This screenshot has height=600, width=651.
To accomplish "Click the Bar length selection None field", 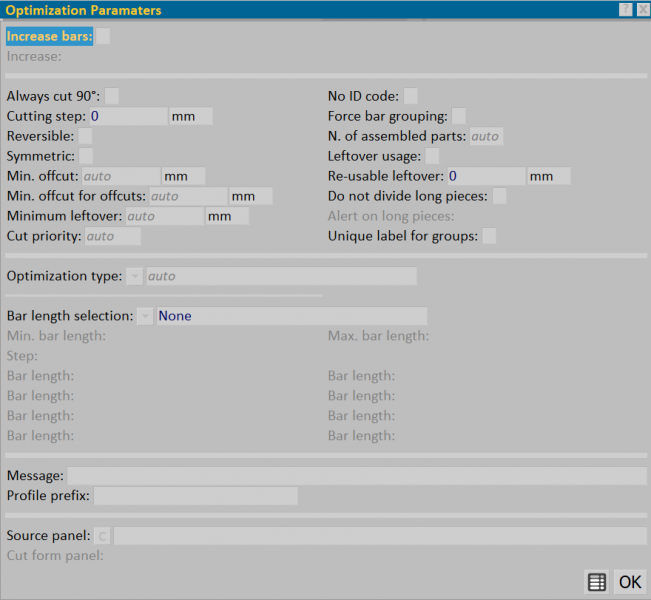I will 292,316.
